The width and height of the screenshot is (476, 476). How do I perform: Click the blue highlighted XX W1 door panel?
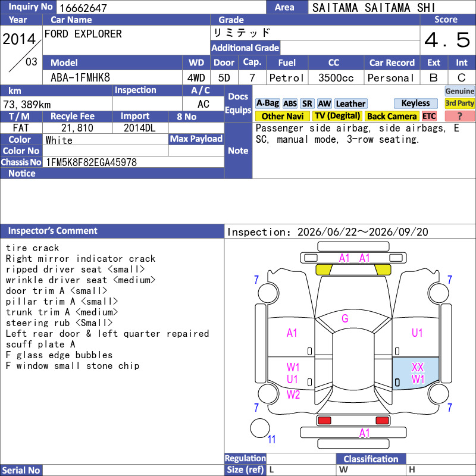pos(415,373)
